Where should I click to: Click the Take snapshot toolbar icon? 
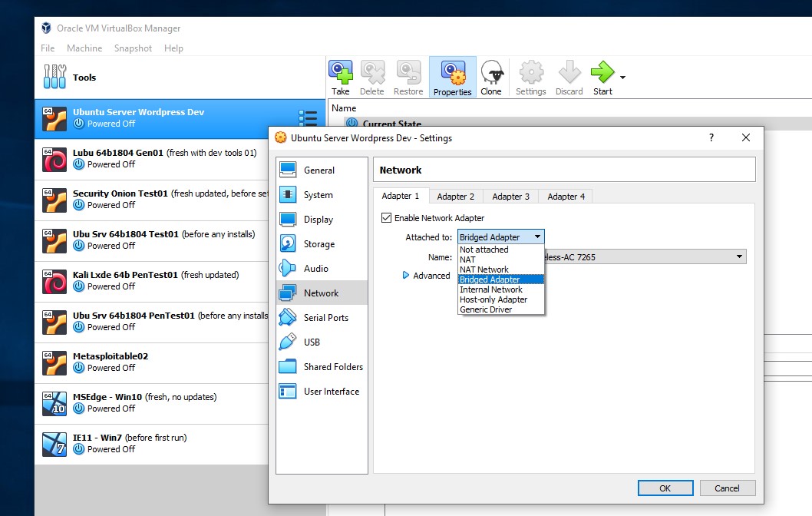coord(341,78)
